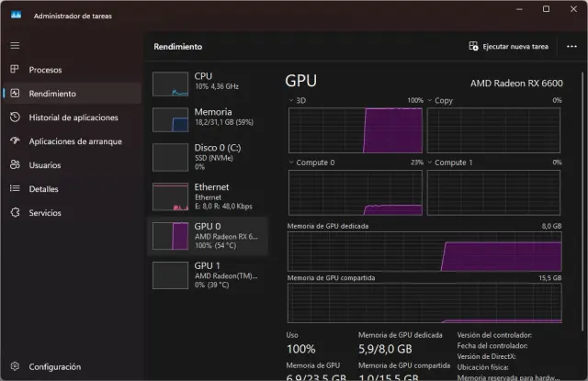Screen dimensions: 588x381
Task: Open the three-dots more options menu
Action: click(x=571, y=46)
